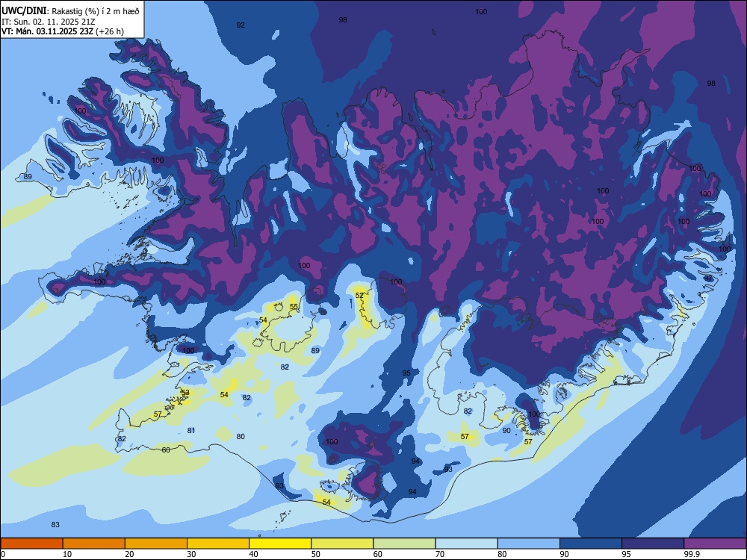Click the legend tick label '95' on the color bar
The width and height of the screenshot is (747, 560).
[627, 554]
